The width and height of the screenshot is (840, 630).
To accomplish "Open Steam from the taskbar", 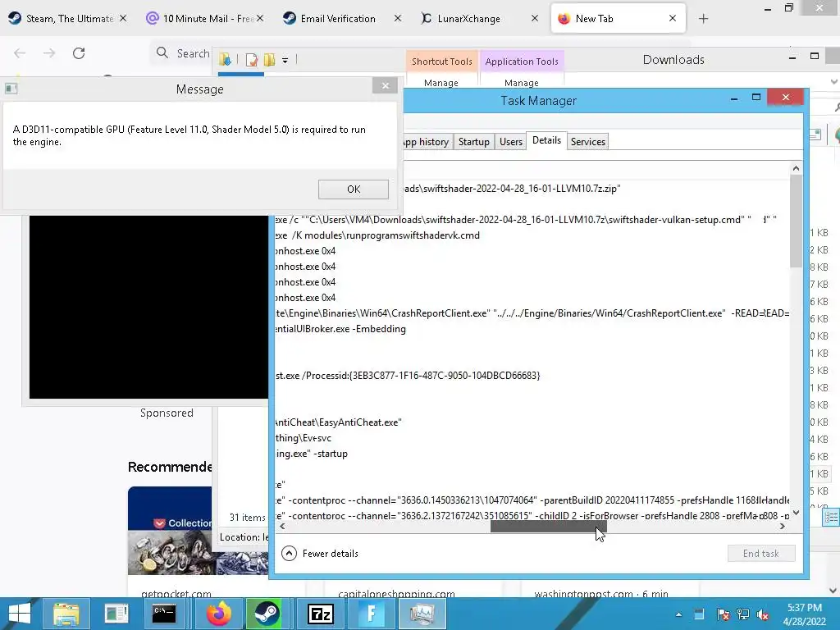I will click(267, 614).
